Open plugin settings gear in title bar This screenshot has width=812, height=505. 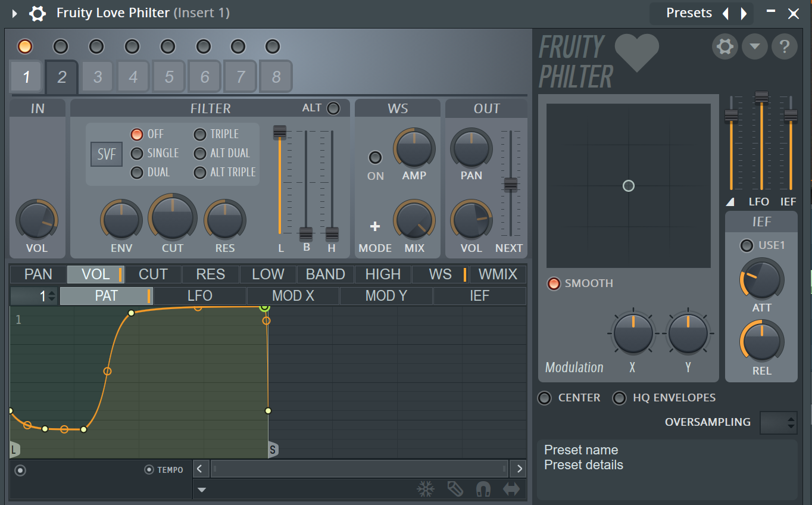click(38, 13)
